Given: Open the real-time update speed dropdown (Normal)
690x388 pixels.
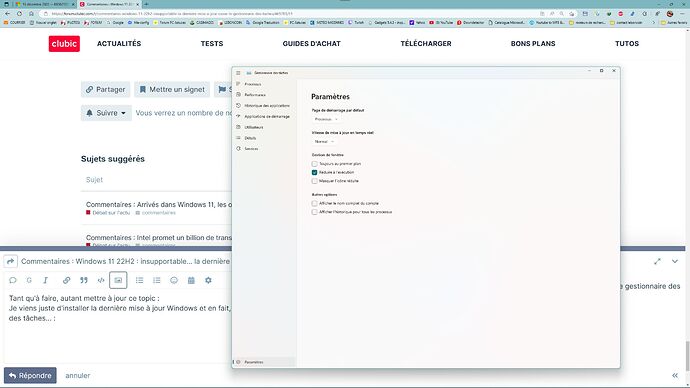Looking at the screenshot, I should (x=324, y=142).
